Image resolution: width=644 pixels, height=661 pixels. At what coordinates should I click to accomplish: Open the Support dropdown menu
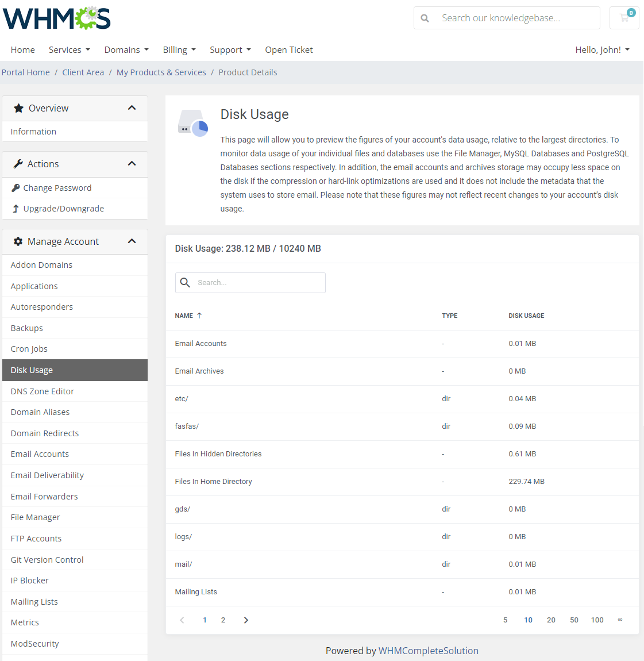(230, 50)
